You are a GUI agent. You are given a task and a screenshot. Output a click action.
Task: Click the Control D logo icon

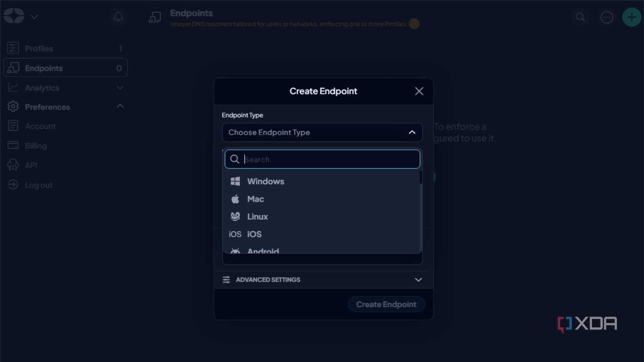14,16
